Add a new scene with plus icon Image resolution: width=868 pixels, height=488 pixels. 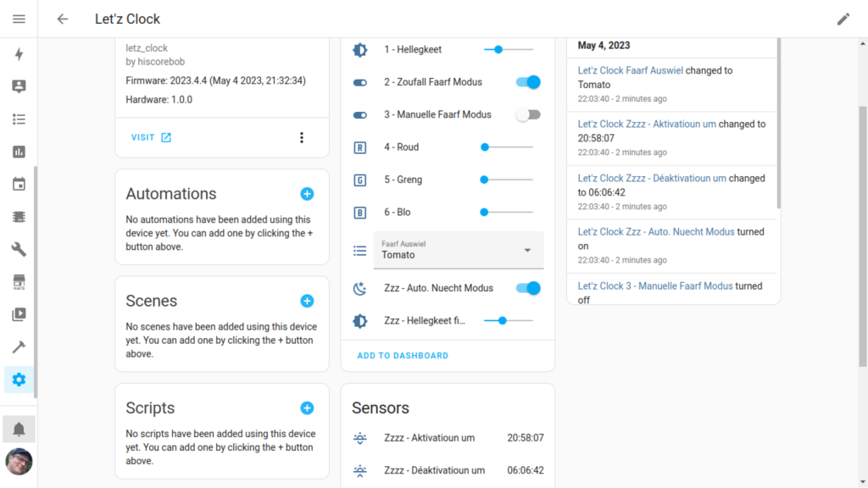click(x=307, y=301)
